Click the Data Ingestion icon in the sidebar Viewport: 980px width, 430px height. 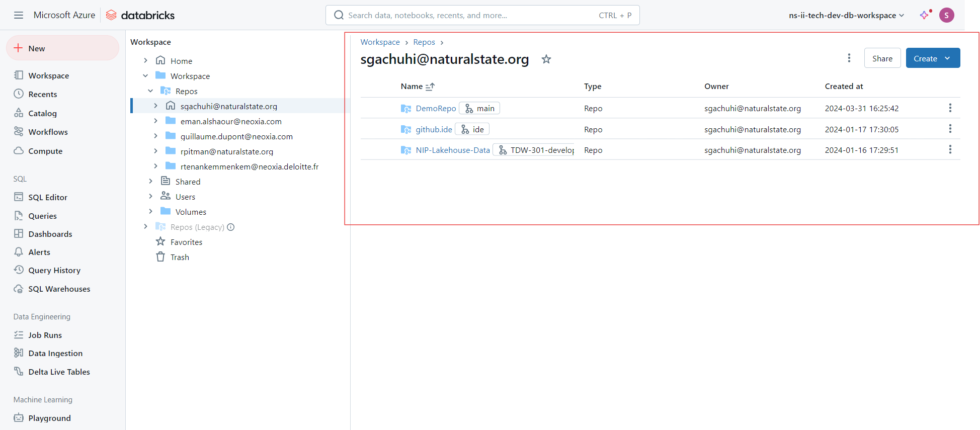coord(19,353)
